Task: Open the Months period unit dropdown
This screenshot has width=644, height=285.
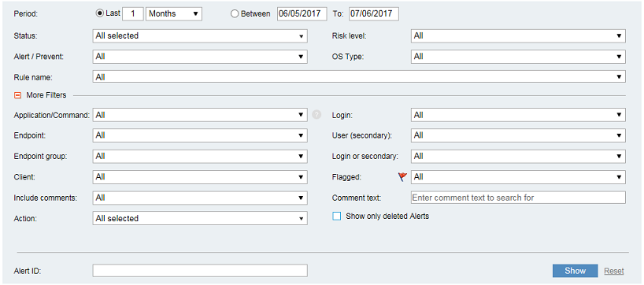Action: 174,13
